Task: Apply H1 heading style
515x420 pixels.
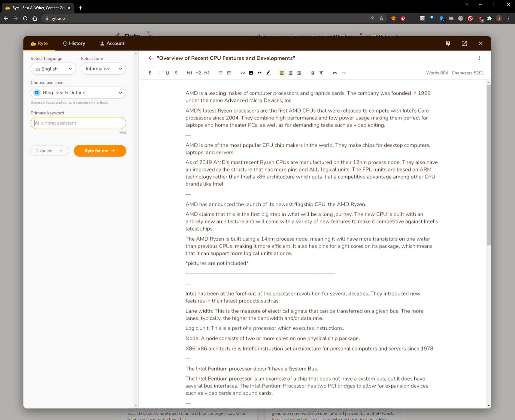Action: [x=189, y=73]
